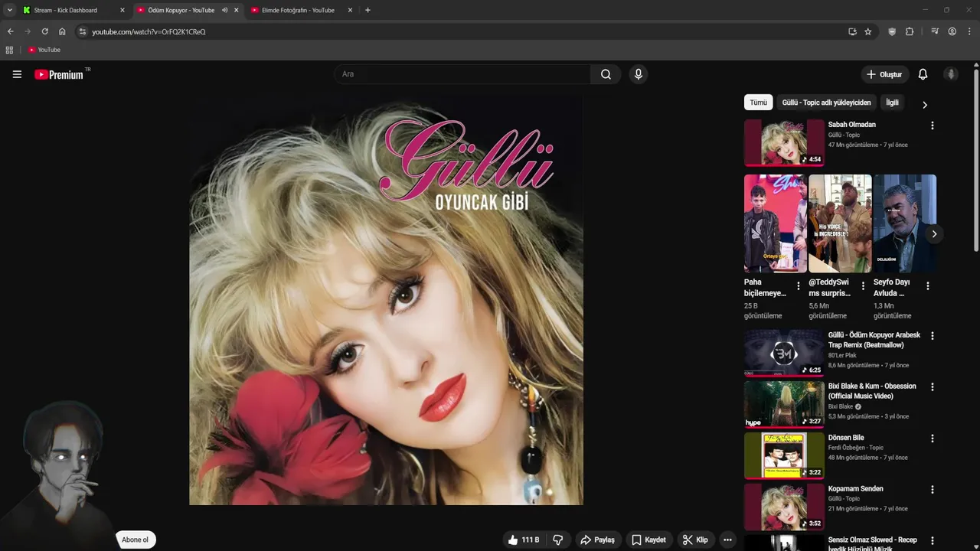The width and height of the screenshot is (980, 551).
Task: Open options for Bixi Blake Obsession video
Action: 932,387
